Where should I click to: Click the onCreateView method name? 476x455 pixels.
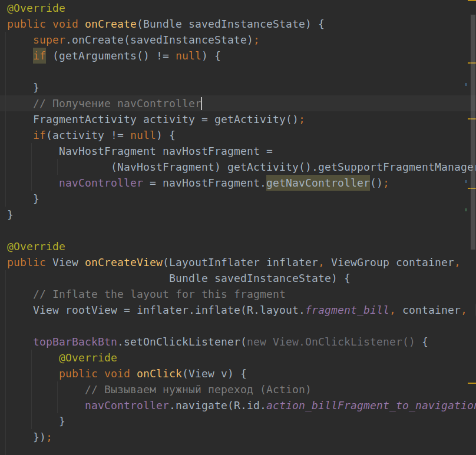pyautogui.click(x=123, y=263)
